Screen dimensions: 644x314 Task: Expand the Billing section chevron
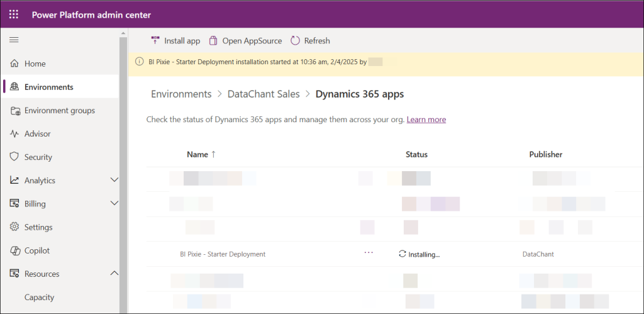point(114,203)
